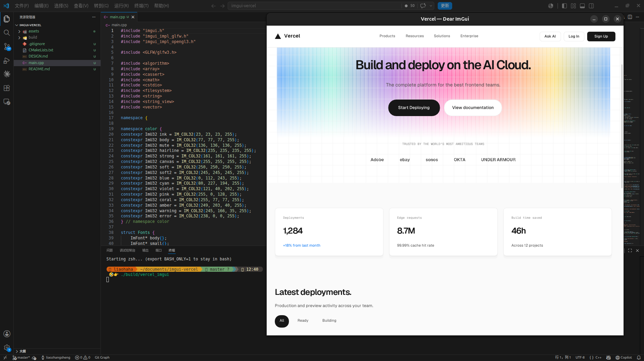This screenshot has height=361, width=644.
Task: Open main.cpp in the file explorer
Action: click(x=36, y=63)
